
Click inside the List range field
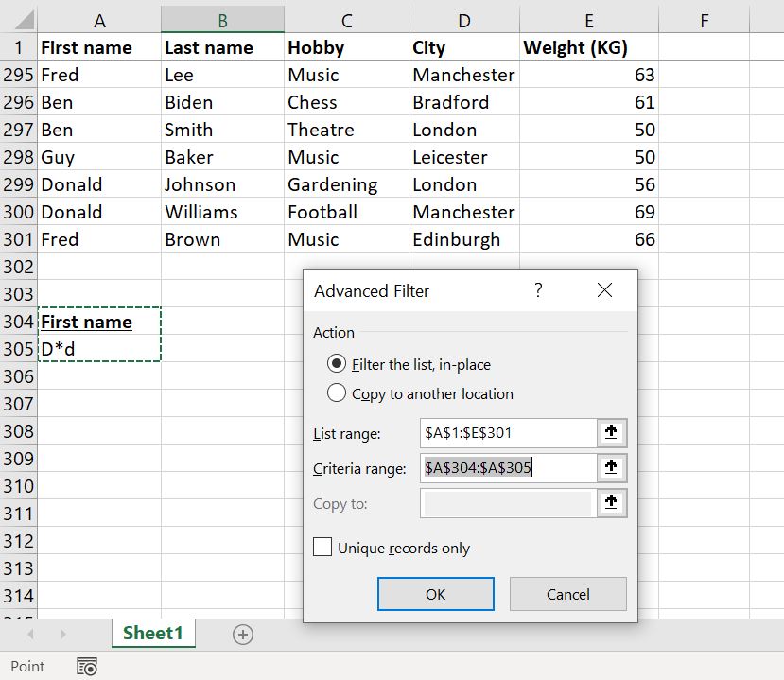507,433
